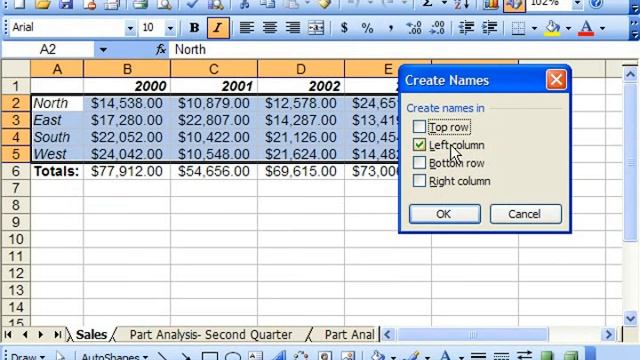640x360 pixels.
Task: Center the cell text
Action: (x=269, y=28)
